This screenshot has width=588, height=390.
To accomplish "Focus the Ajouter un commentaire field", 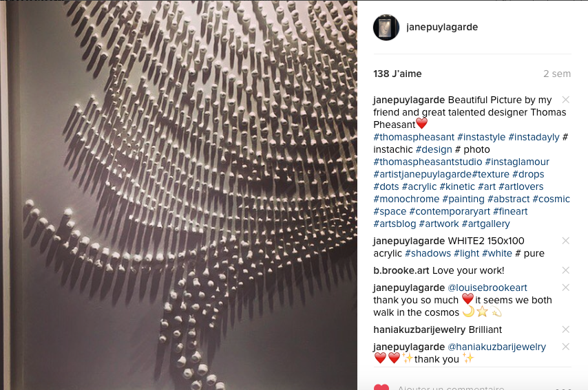I will (x=451, y=387).
